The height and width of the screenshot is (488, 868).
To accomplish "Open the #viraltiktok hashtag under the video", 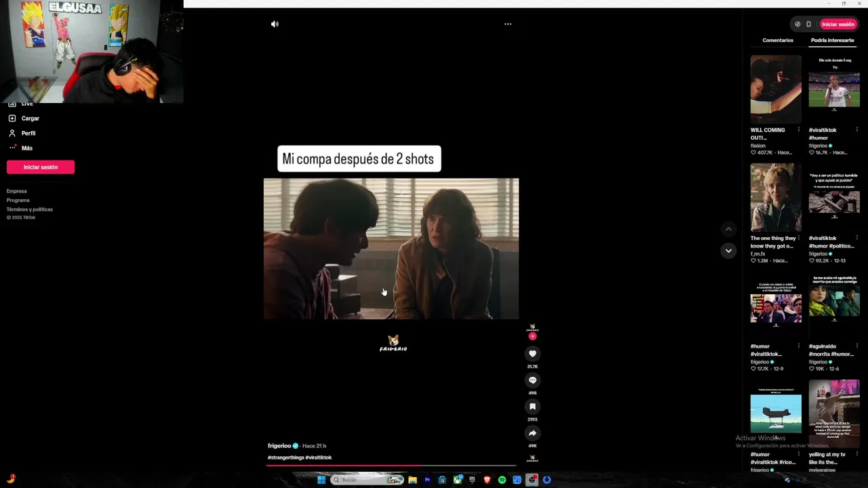I will 319,457.
